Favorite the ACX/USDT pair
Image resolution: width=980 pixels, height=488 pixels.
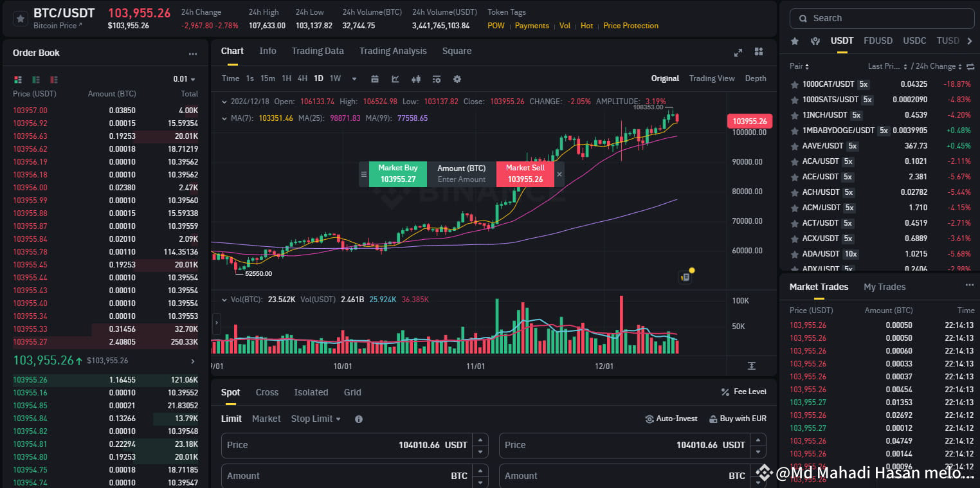[x=794, y=239]
